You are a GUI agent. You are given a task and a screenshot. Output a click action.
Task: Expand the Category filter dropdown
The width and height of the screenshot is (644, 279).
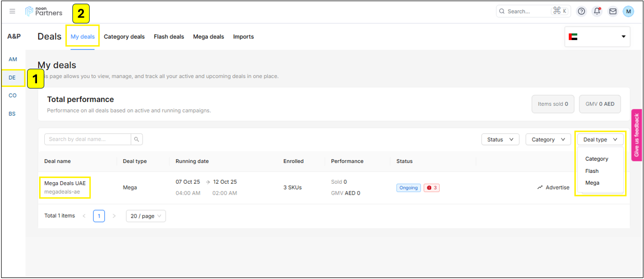[x=548, y=139]
